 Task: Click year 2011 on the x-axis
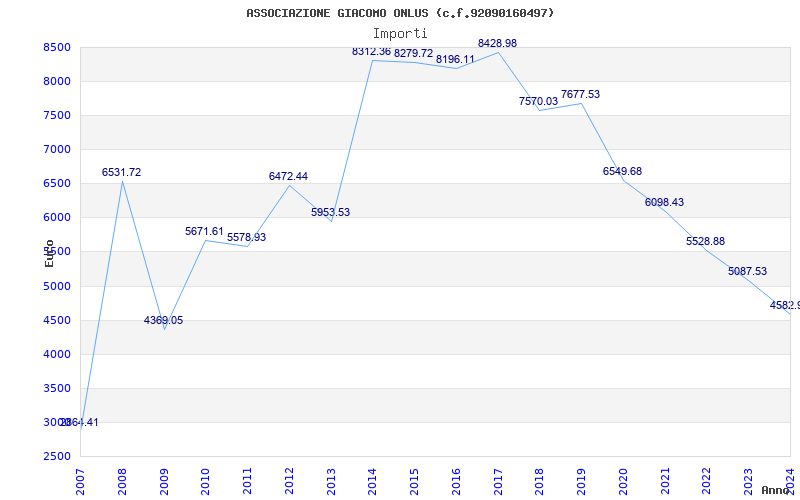coord(247,482)
